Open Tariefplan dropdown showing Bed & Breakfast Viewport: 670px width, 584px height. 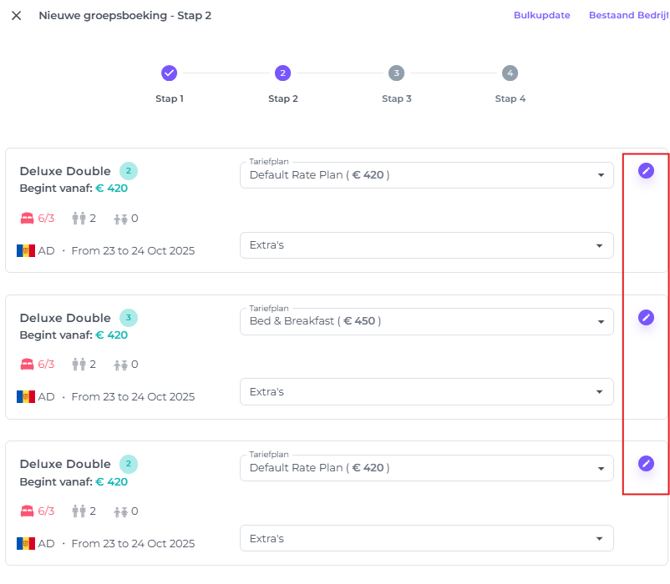point(426,321)
